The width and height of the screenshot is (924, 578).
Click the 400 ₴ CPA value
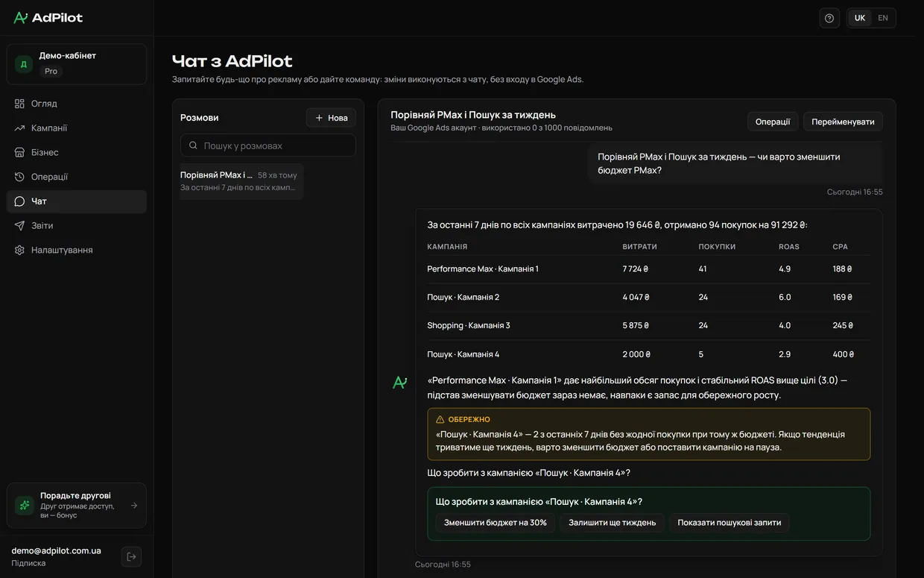(x=844, y=354)
